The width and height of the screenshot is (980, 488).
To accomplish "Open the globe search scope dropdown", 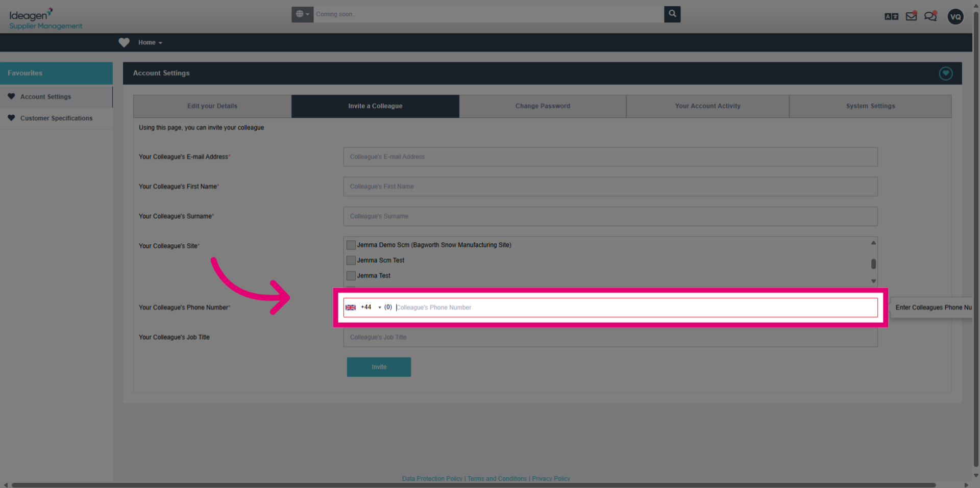I will tap(302, 14).
